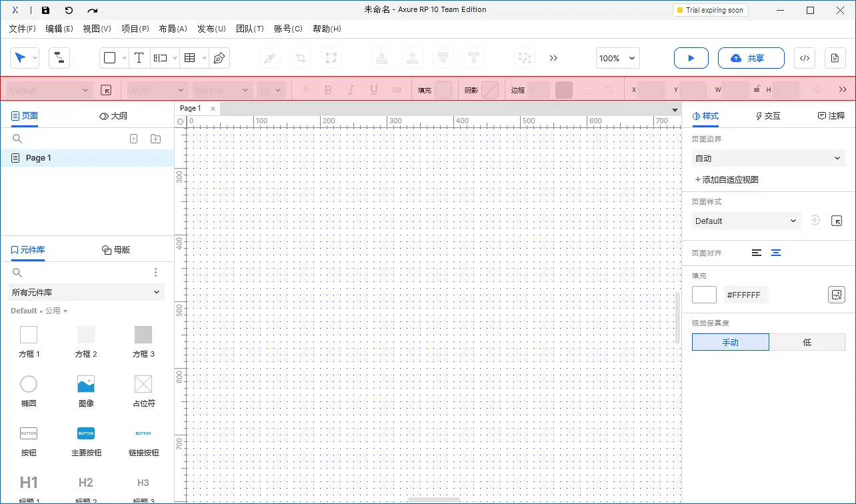The width and height of the screenshot is (856, 504).
Task: Open the 页面边界 自动 dropdown
Action: coord(768,158)
